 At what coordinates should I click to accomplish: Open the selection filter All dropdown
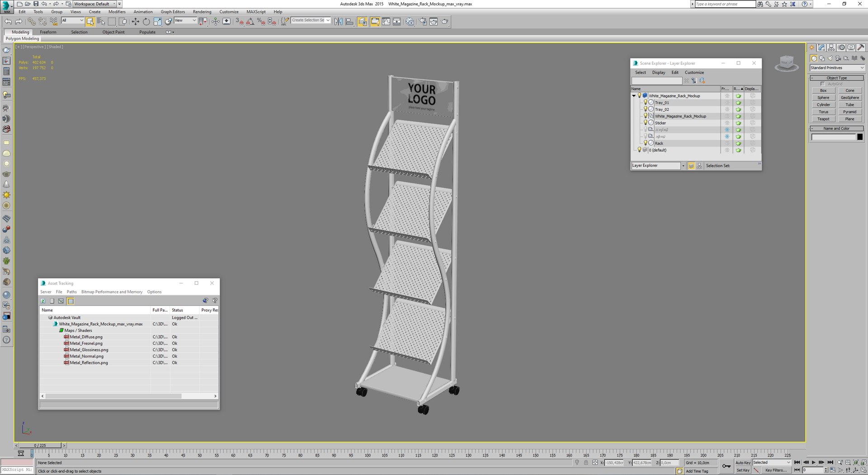click(72, 20)
